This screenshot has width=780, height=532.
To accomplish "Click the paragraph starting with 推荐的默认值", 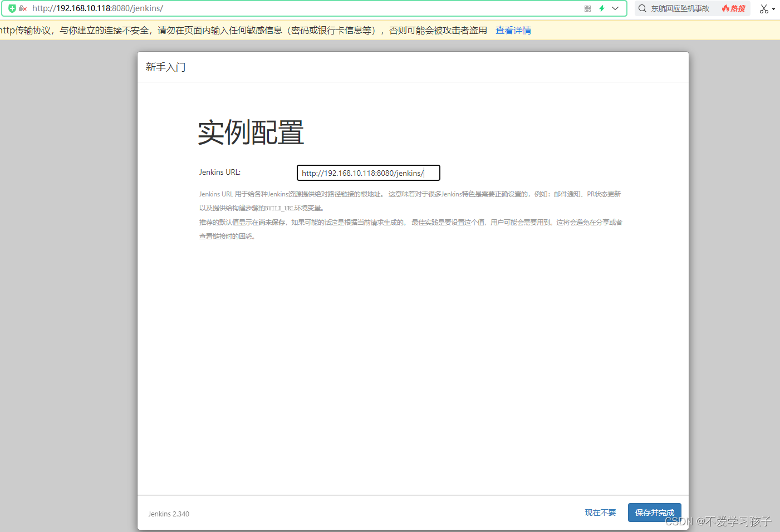I will point(411,229).
